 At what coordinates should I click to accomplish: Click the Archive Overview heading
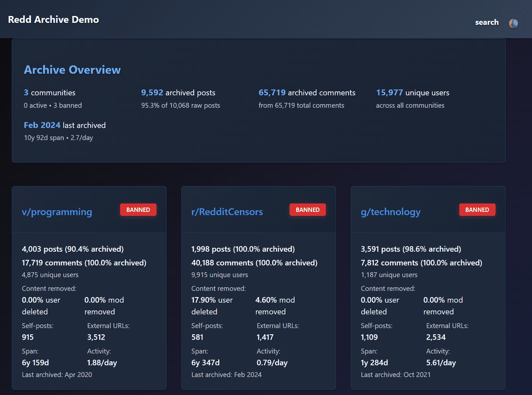coord(72,70)
